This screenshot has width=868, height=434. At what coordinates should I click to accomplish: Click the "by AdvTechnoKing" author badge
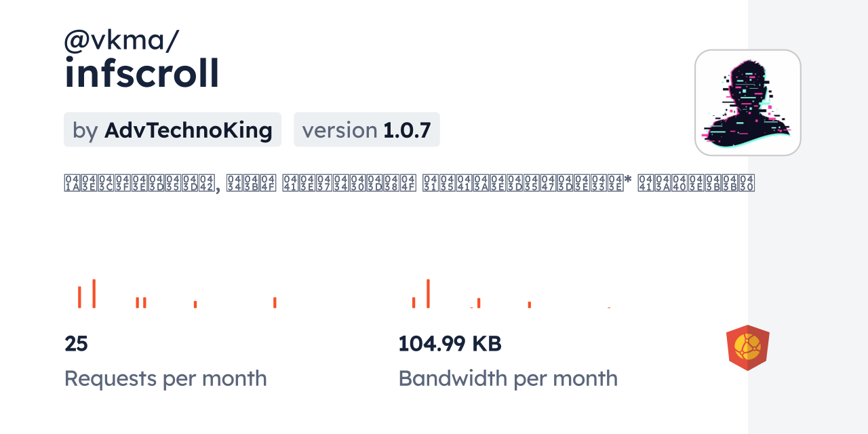[172, 130]
